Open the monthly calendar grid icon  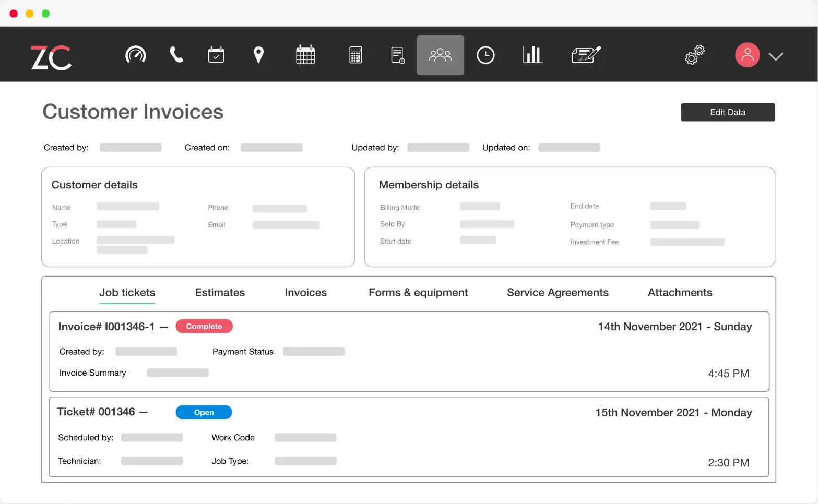pos(305,55)
